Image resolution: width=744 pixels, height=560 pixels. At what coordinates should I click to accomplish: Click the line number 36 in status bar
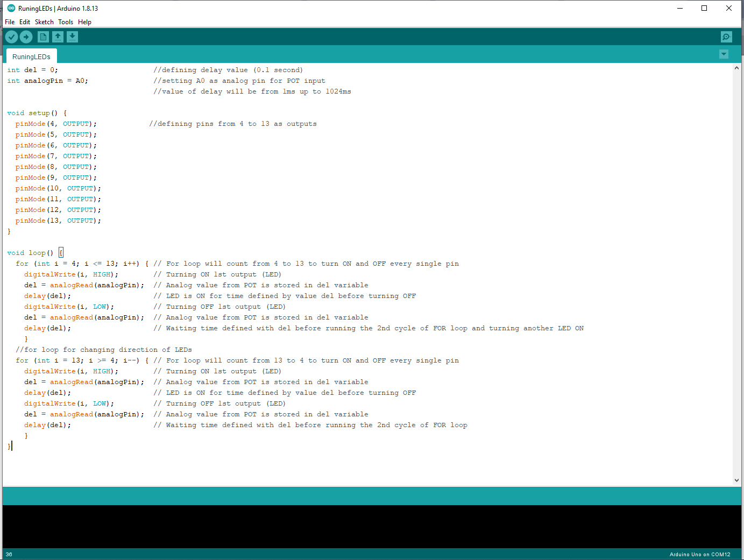coord(9,555)
